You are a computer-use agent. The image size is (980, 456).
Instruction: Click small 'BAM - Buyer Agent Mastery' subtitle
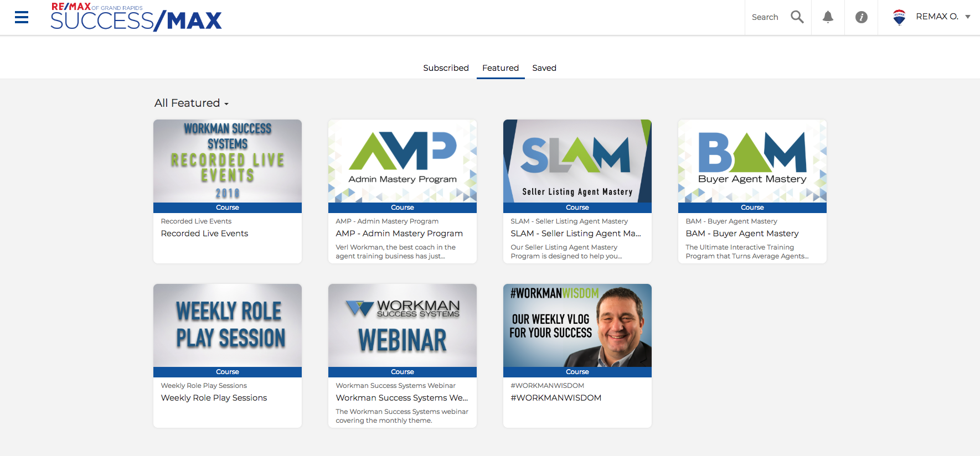click(x=731, y=221)
